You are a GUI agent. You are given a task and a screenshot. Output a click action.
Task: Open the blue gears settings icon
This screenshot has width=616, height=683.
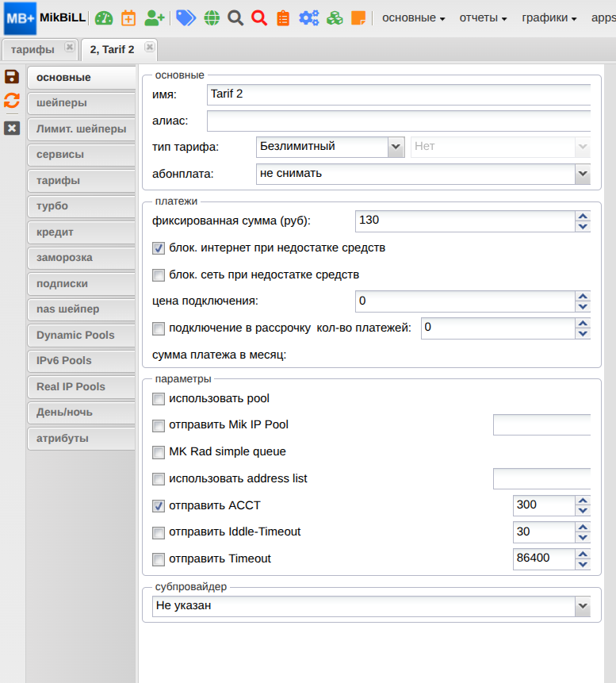[x=308, y=18]
